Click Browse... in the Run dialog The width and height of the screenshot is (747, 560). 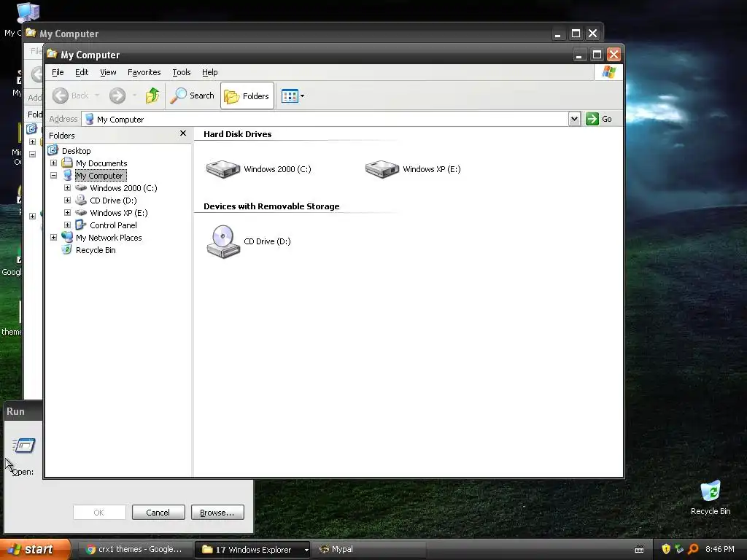[x=217, y=513]
